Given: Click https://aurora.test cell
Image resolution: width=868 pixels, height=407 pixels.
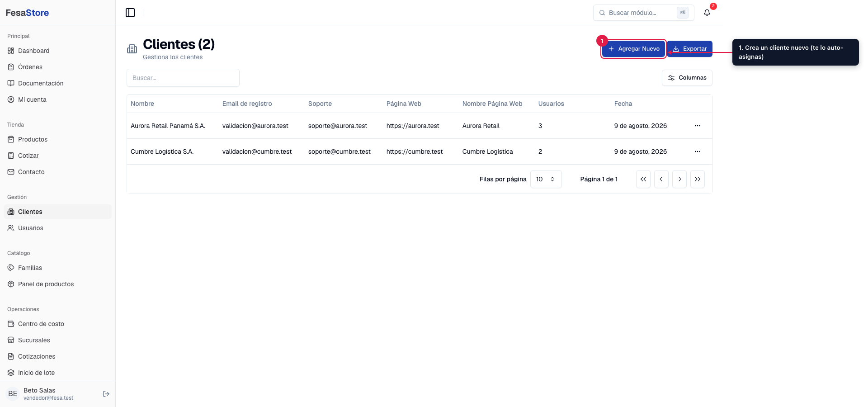Looking at the screenshot, I should point(413,126).
